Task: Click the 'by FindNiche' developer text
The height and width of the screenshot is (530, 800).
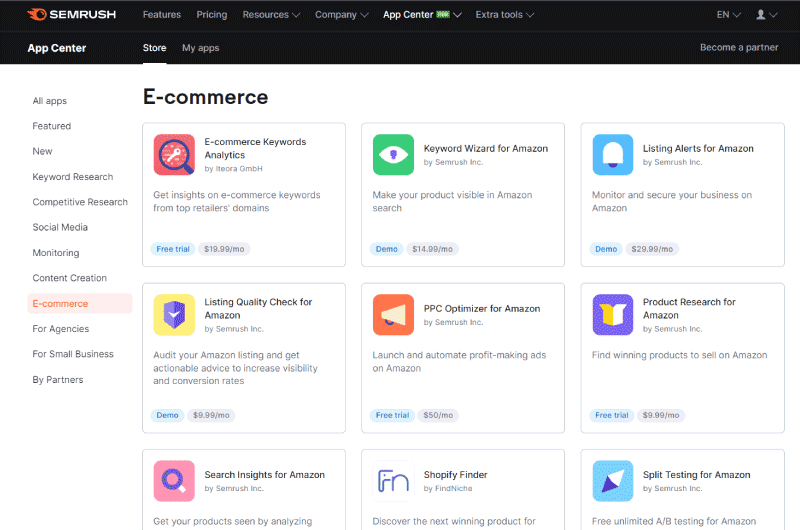Action: pos(447,489)
